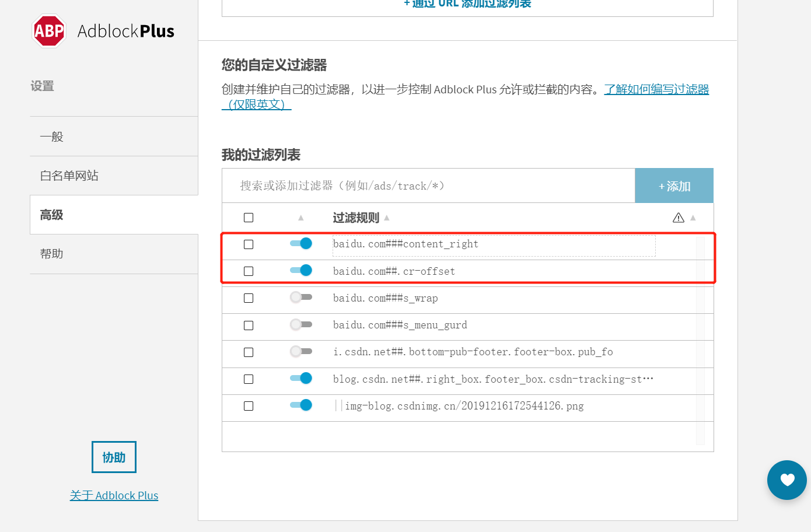Disable the baidu.com###content_right filter toggle

click(301, 243)
